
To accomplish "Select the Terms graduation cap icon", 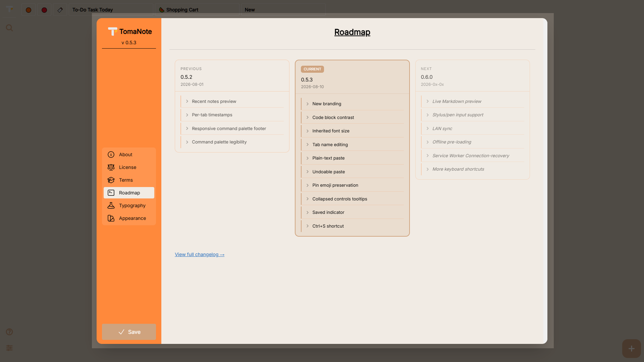I will coord(111,180).
